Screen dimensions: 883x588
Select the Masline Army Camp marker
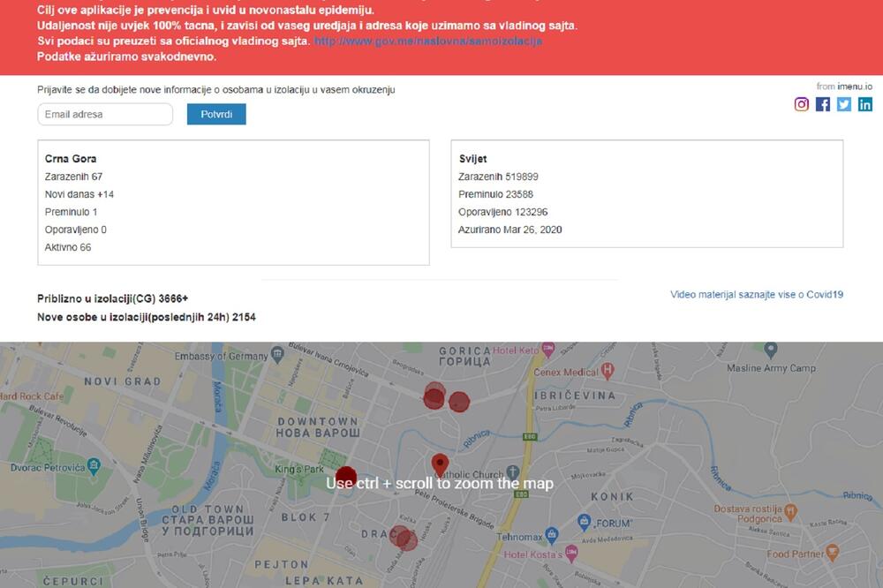[x=771, y=350]
